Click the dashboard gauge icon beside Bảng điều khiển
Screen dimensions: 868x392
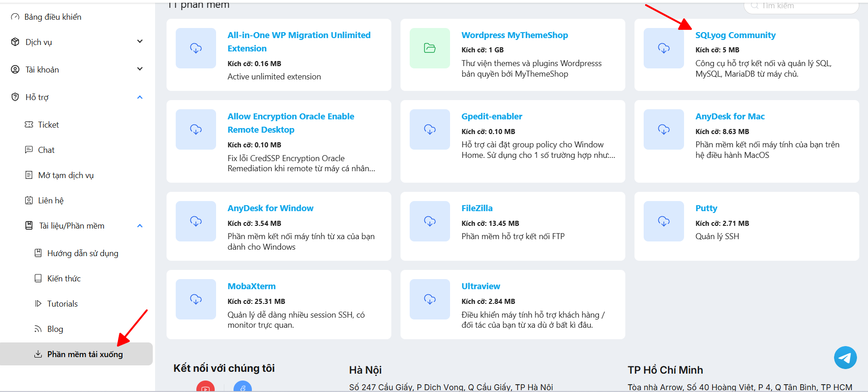tap(15, 17)
